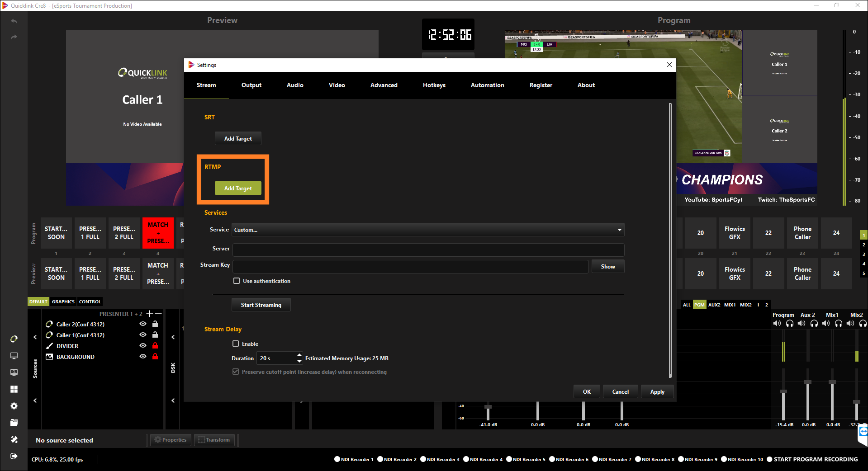Hide the BACKGROUND source with eye icon
Screen dimensions: 868x471
143,357
